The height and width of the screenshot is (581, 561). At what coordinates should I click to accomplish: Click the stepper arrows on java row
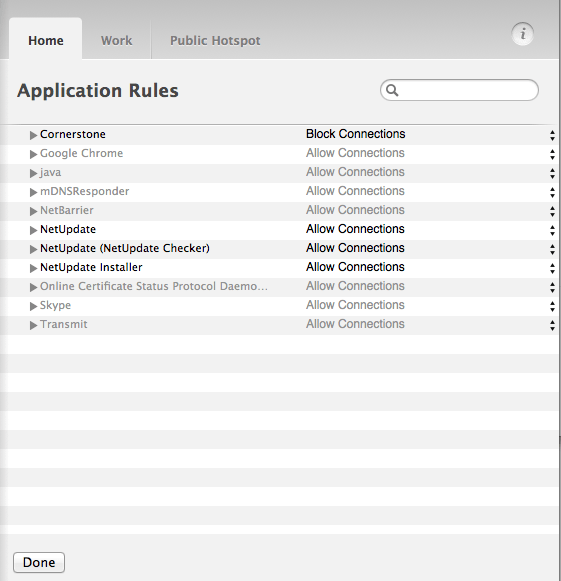coord(552,173)
